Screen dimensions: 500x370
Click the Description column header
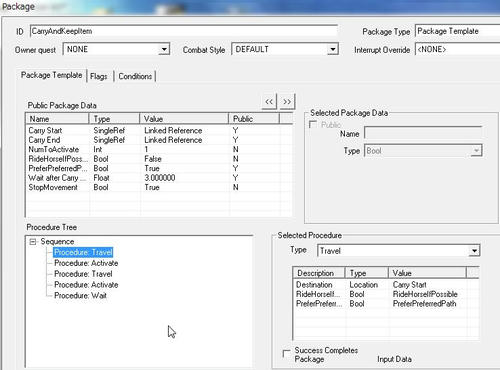click(319, 273)
